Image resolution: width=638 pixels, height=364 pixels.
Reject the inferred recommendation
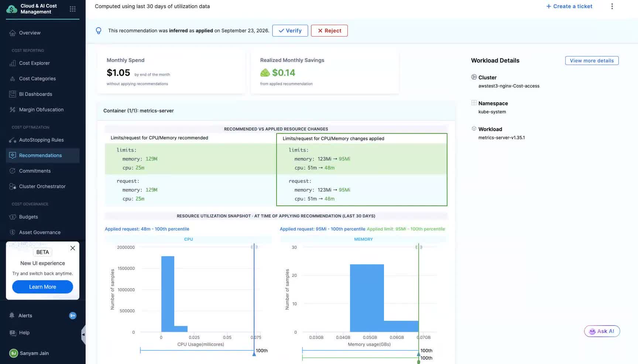click(329, 31)
